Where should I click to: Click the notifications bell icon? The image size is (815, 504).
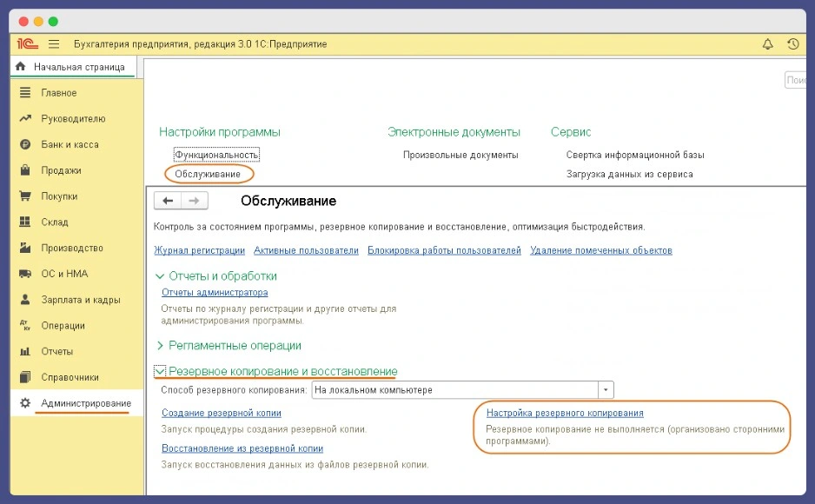[767, 44]
